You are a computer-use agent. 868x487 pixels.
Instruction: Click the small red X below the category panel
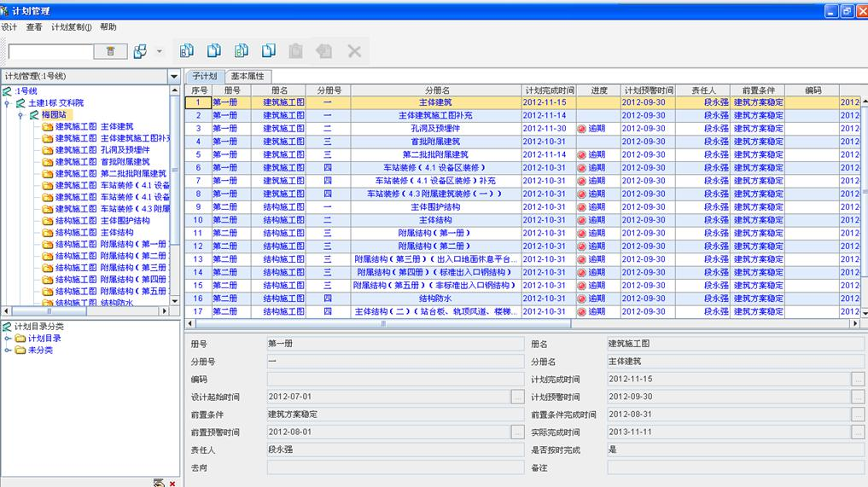(x=172, y=484)
